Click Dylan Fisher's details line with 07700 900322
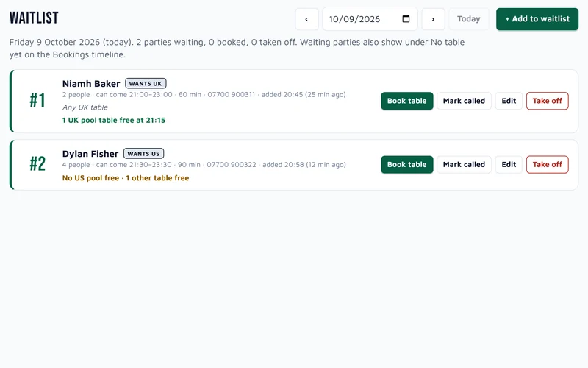 pyautogui.click(x=204, y=164)
